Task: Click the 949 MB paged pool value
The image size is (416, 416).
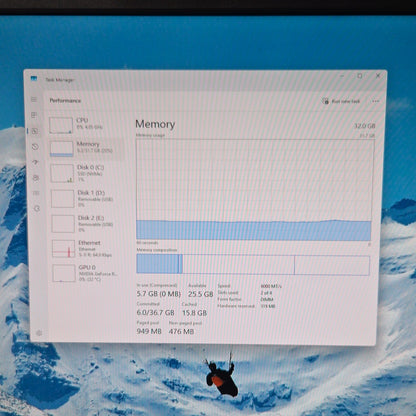Action: point(149,331)
